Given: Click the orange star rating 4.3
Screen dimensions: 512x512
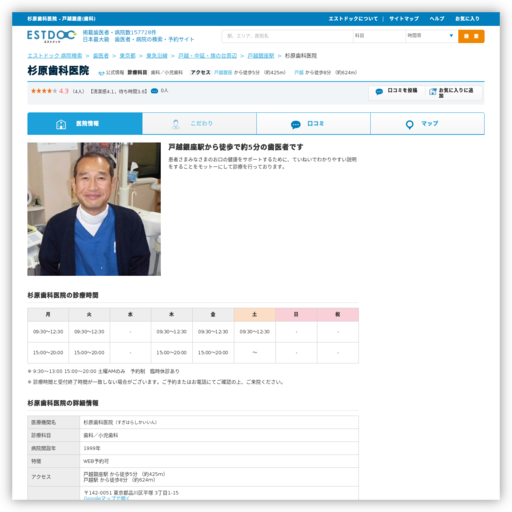Looking at the screenshot, I should [50, 91].
